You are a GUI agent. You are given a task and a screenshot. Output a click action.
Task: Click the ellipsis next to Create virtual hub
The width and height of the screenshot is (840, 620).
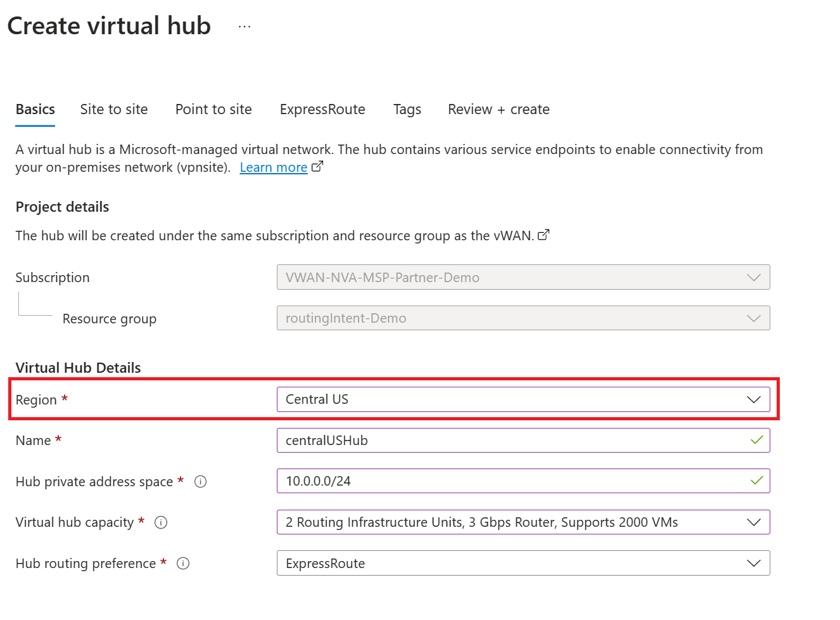click(x=245, y=27)
